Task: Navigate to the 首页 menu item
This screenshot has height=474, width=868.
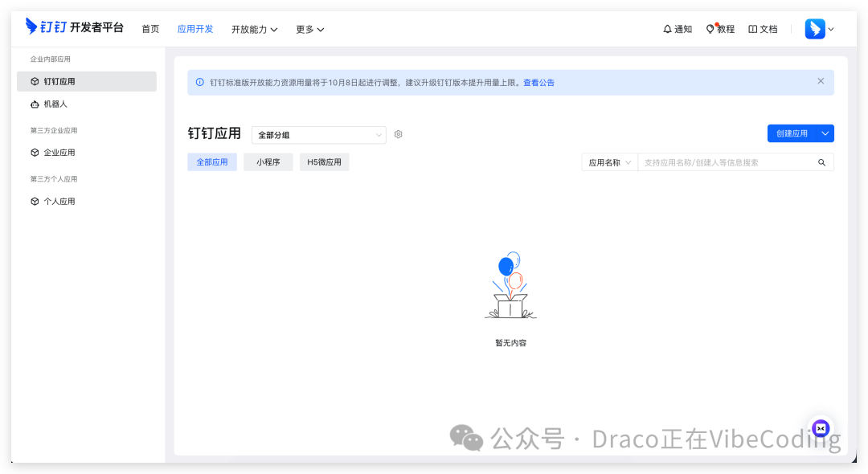Action: 150,28
